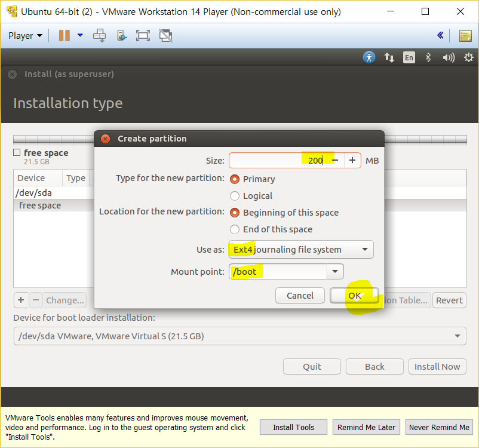Click the Bluetooth indicator icon

(428, 57)
